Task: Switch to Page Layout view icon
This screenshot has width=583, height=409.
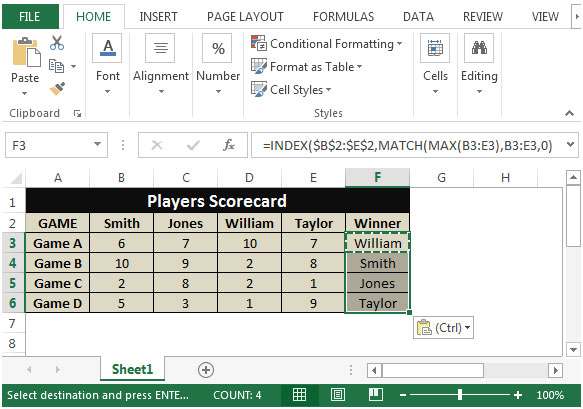Action: pos(338,394)
